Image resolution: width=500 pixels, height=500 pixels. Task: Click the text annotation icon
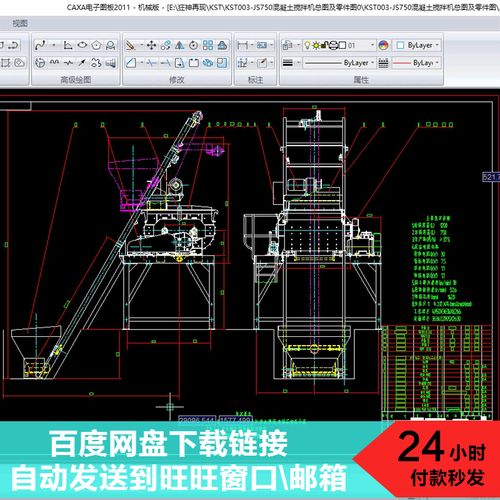[262, 45]
